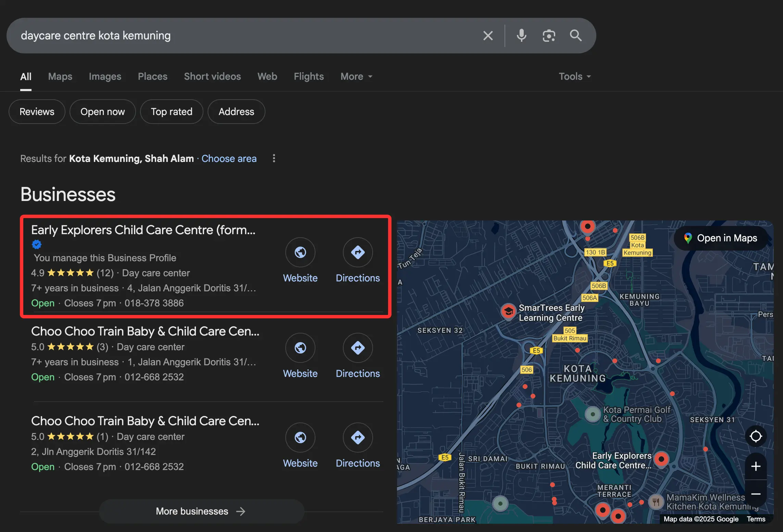Expand the More dropdown in the search tabs
Image resolution: width=783 pixels, height=532 pixels.
point(356,77)
